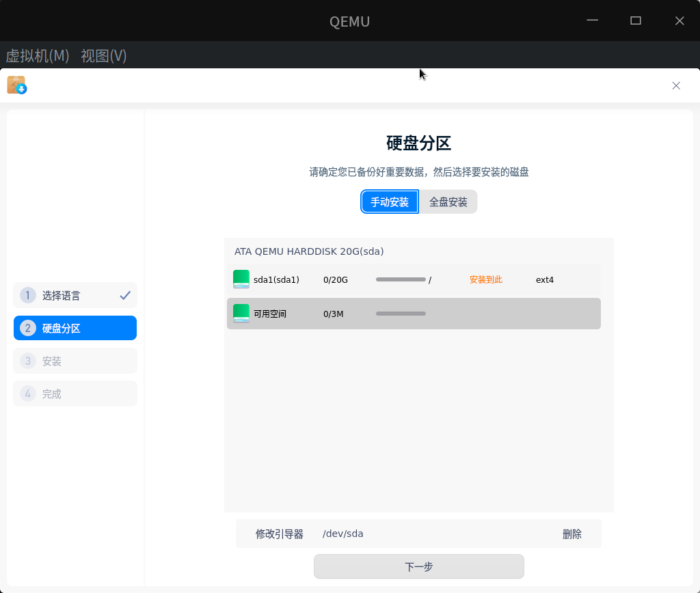This screenshot has height=593, width=700.
Task: Click the step 4 number circle
Action: click(x=28, y=394)
